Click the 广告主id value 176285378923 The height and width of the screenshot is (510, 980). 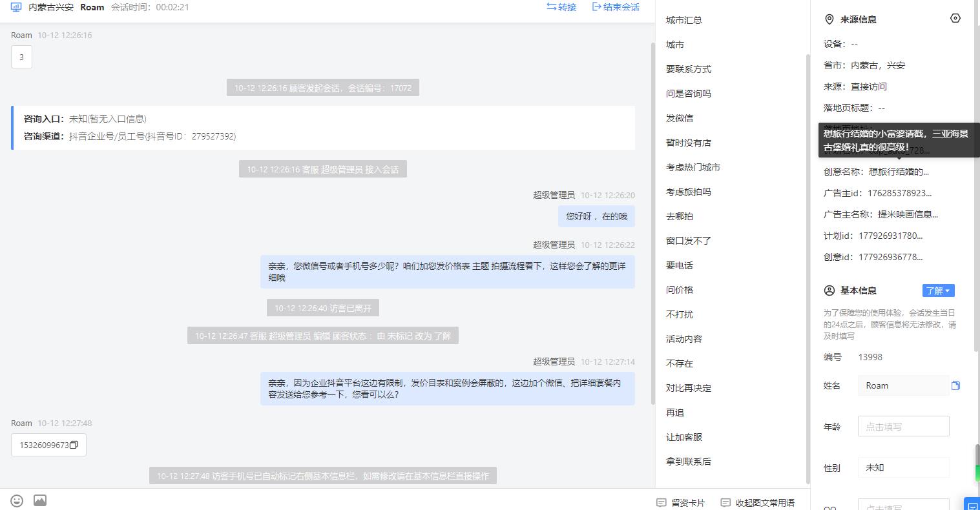[x=900, y=193]
